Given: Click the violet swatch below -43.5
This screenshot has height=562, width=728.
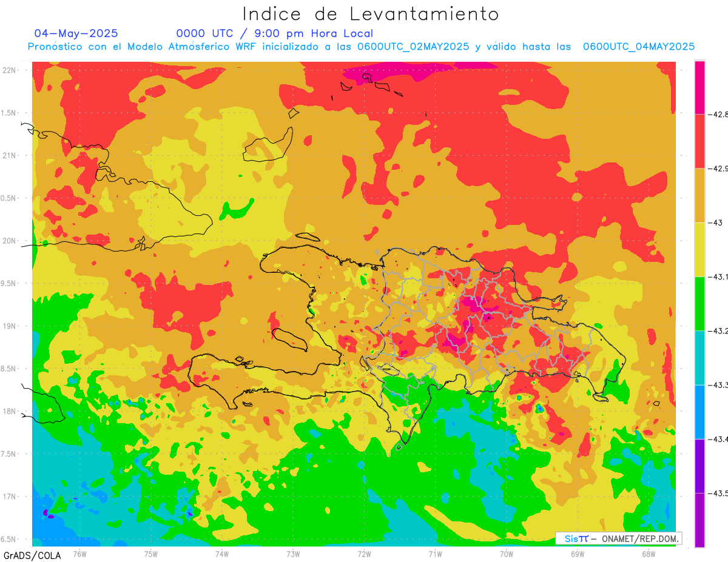Looking at the screenshot, I should pos(699,520).
